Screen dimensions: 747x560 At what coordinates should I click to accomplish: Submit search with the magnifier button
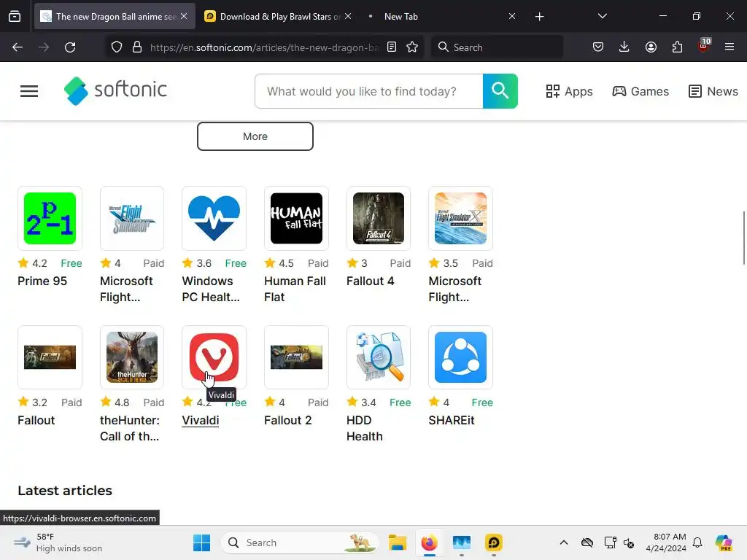[x=500, y=91]
